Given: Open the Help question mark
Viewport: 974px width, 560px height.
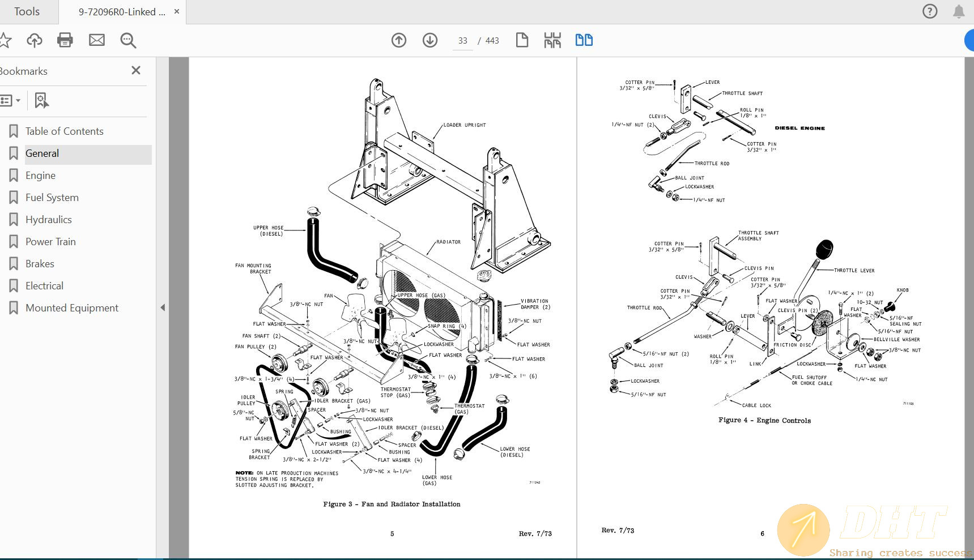Looking at the screenshot, I should coord(929,11).
